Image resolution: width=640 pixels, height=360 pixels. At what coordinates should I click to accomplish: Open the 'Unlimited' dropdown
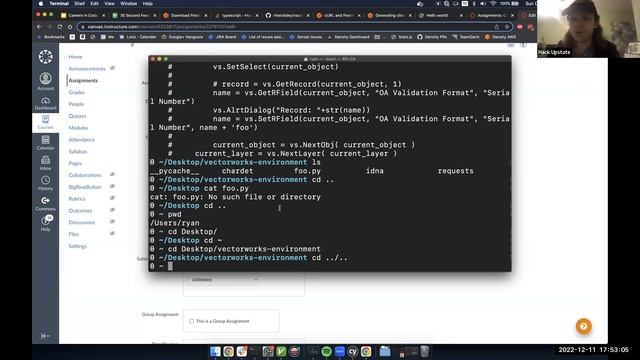pyautogui.click(x=224, y=280)
